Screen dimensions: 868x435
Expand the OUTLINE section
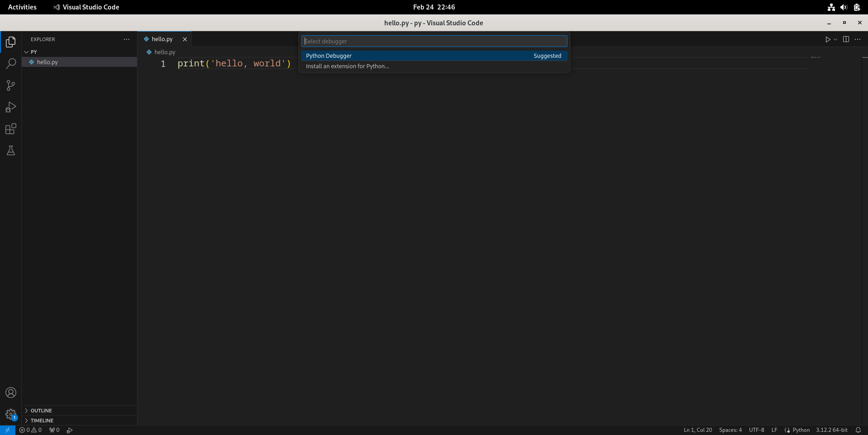click(x=79, y=411)
